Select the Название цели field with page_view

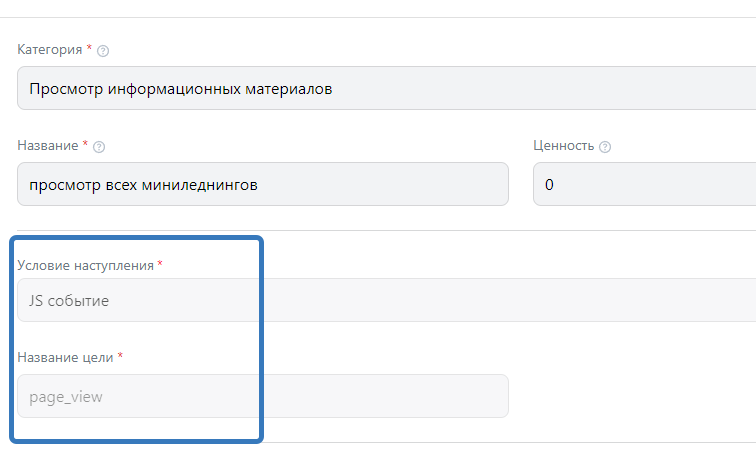[262, 396]
